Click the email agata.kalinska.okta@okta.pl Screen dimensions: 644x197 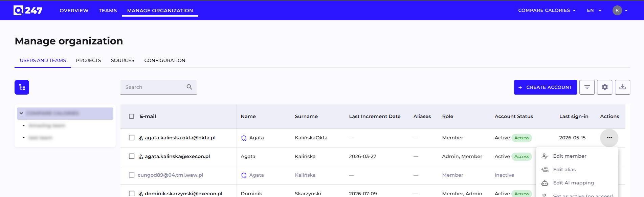click(180, 138)
